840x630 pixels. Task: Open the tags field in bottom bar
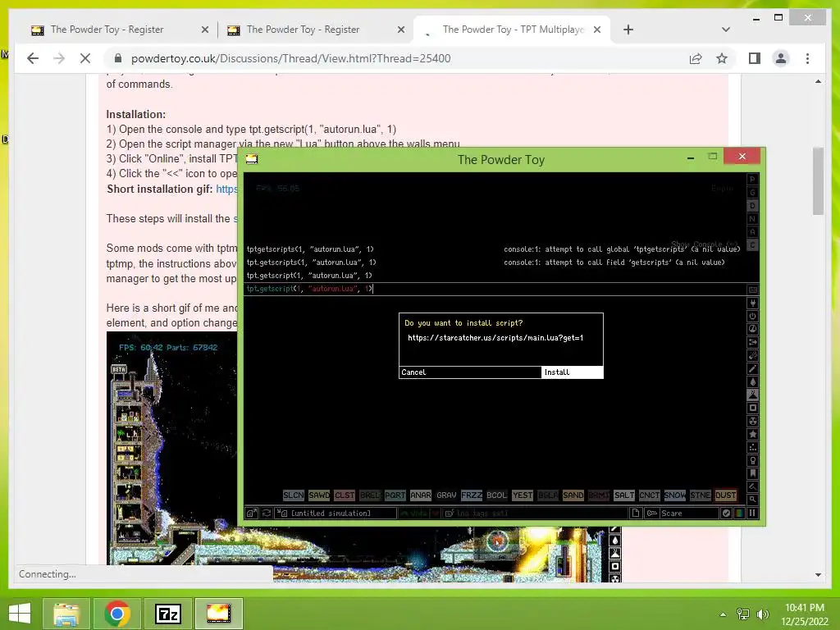[x=535, y=514]
